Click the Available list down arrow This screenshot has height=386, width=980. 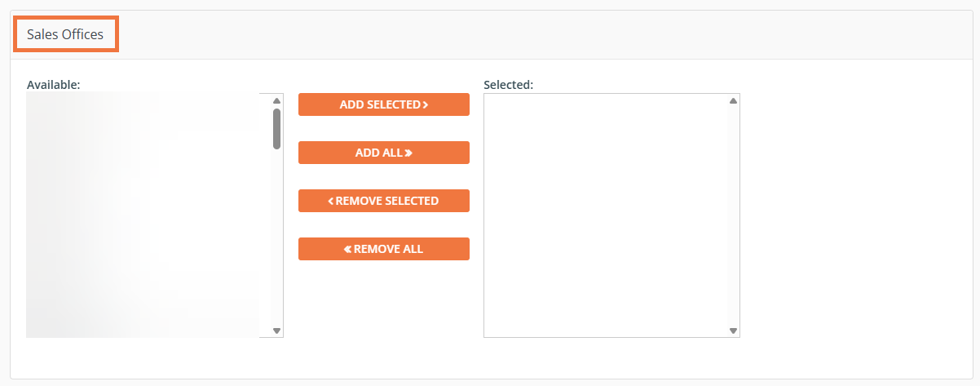point(276,331)
